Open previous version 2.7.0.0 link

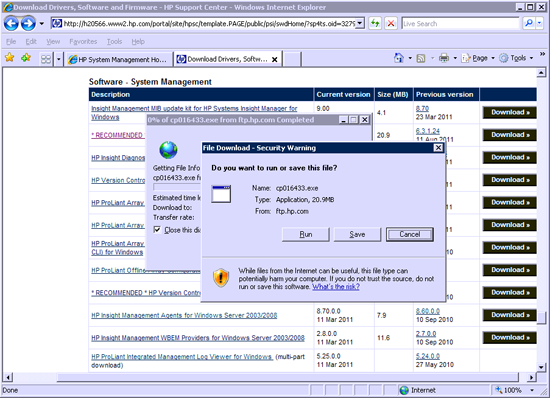pyautogui.click(x=426, y=333)
